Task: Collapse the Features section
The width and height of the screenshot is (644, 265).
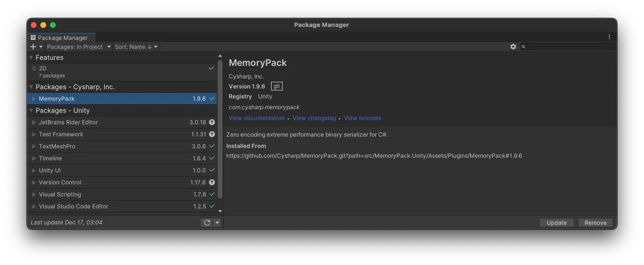Action: [x=31, y=58]
